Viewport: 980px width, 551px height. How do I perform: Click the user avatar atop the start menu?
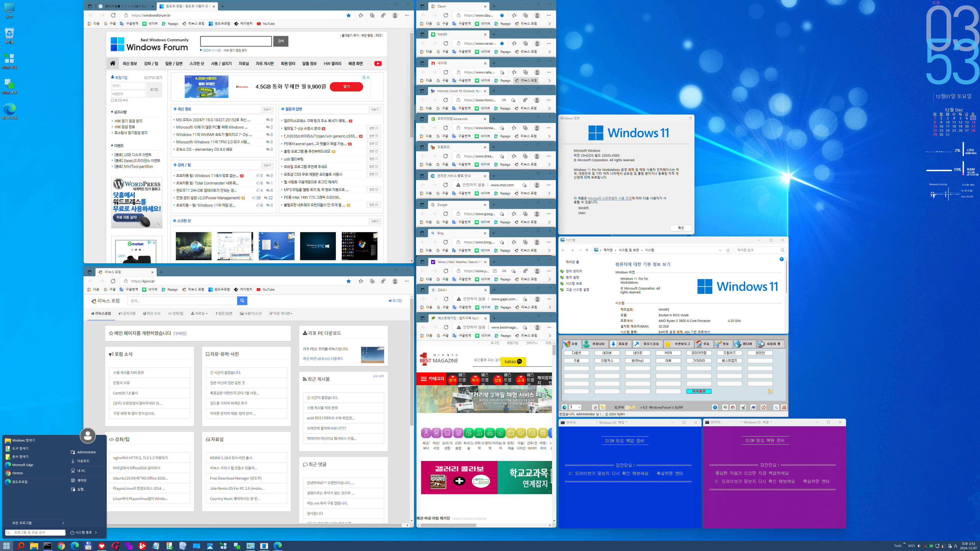(88, 435)
